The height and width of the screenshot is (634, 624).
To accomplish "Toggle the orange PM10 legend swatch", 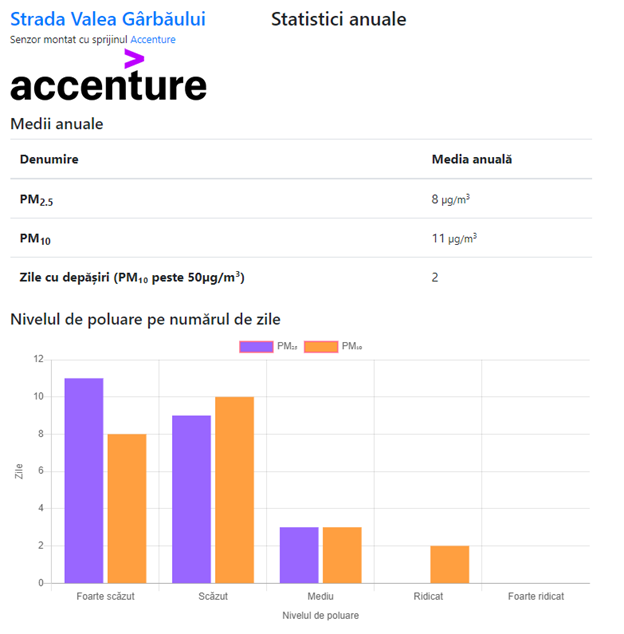I will pos(321,346).
